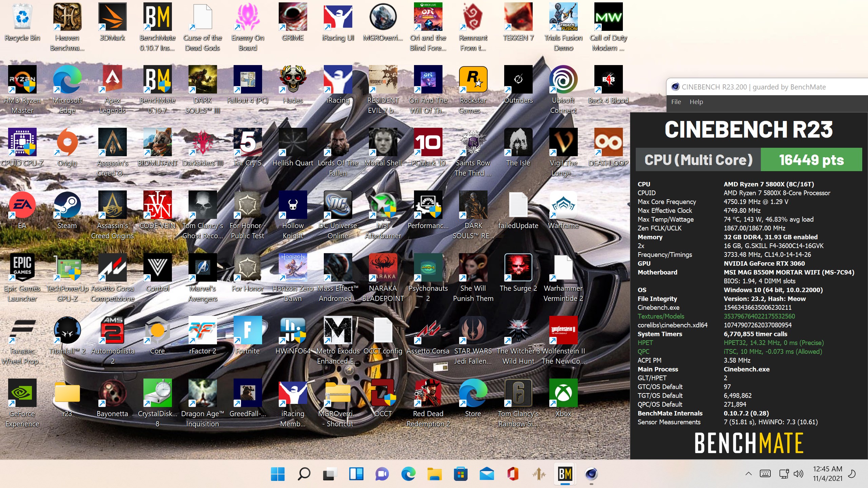Screen dimensions: 868x488
Task: Show hidden system tray icons
Action: coord(748,473)
